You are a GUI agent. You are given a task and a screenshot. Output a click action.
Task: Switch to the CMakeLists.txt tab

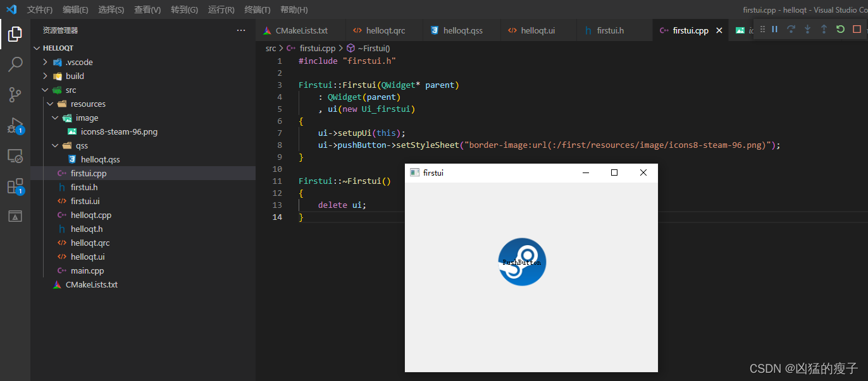[301, 30]
